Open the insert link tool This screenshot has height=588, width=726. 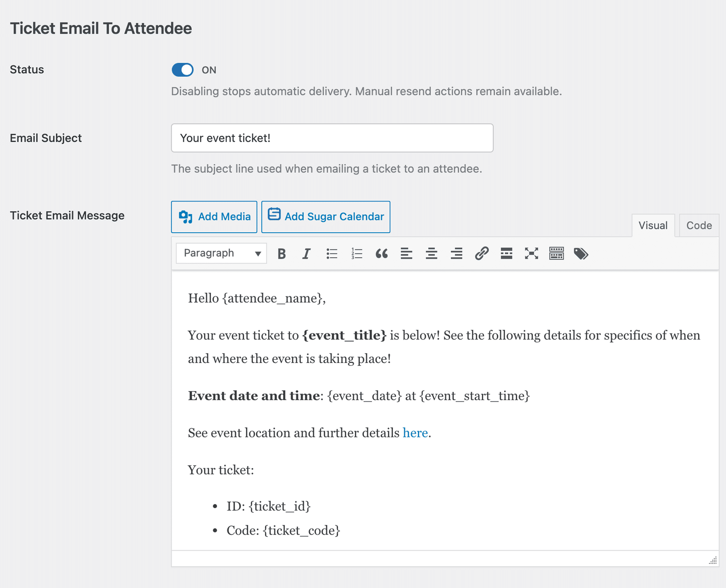coord(481,254)
